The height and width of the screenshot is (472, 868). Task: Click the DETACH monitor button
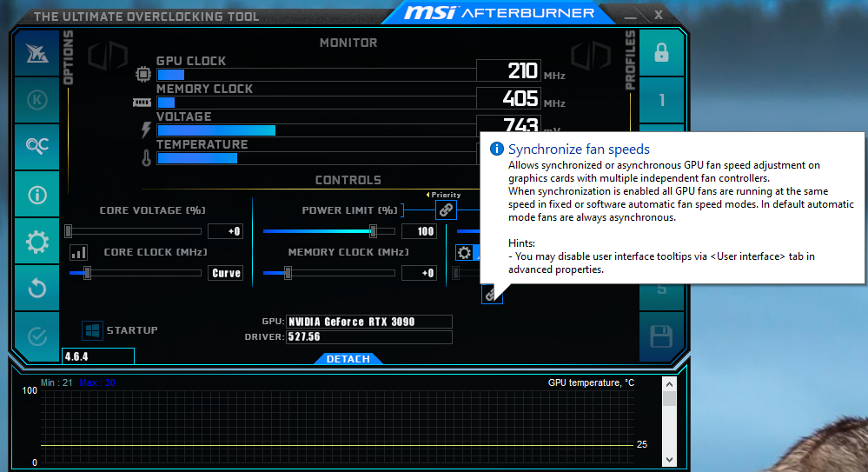tap(348, 359)
